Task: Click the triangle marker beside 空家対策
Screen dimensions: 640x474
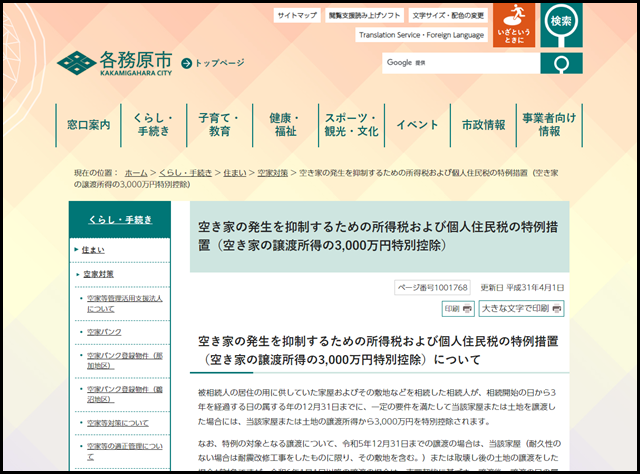Action: 78,274
